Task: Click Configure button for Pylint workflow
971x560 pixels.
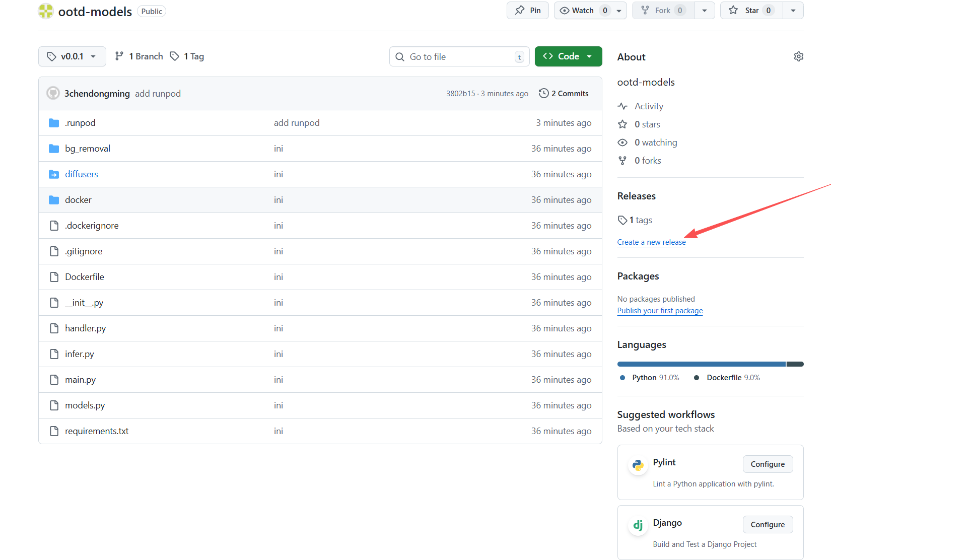Action: pos(767,464)
